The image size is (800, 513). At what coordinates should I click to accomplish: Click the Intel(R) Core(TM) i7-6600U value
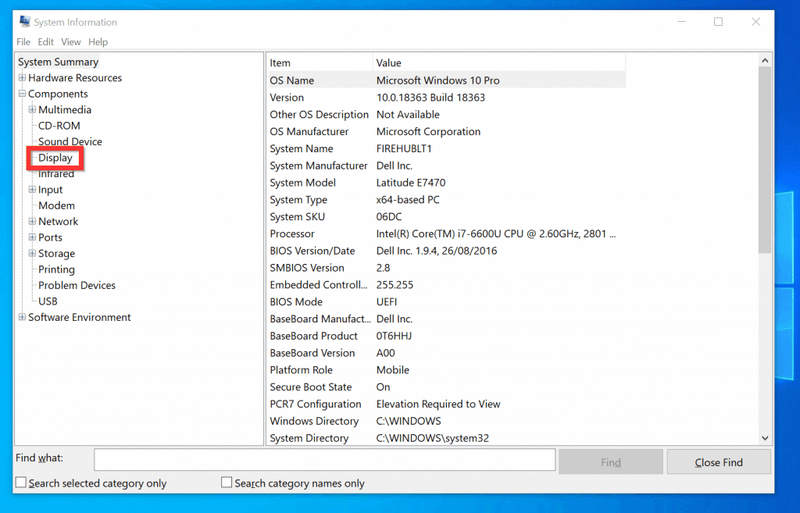tap(496, 234)
